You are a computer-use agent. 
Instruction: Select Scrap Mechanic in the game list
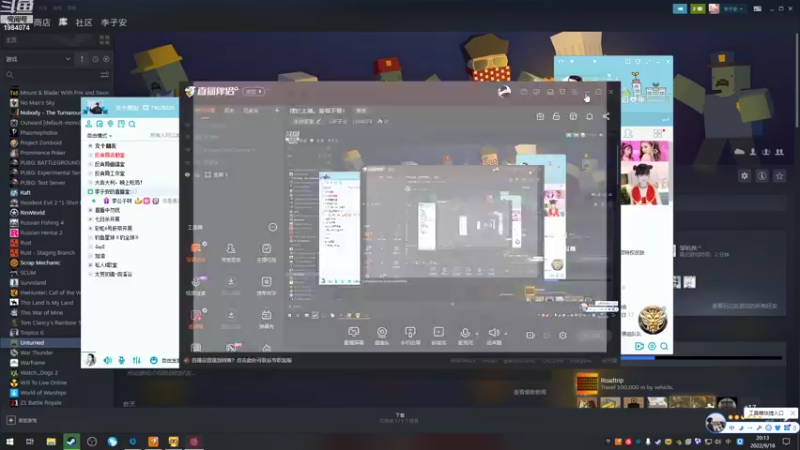(x=40, y=263)
